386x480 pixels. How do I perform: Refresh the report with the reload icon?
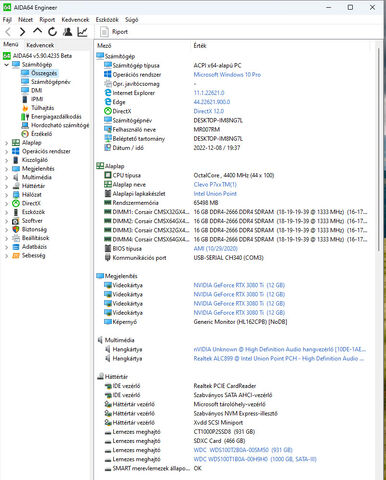(52, 32)
